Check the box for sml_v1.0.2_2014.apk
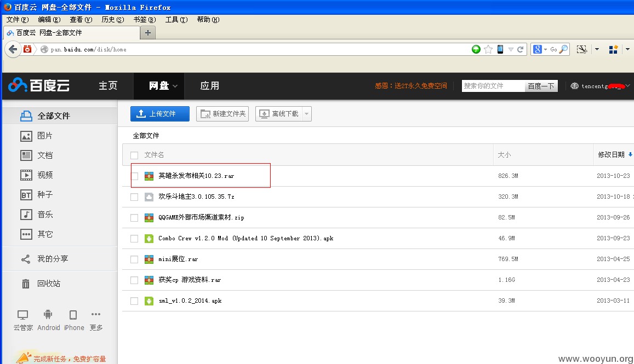Image resolution: width=634 pixels, height=364 pixels. pyautogui.click(x=134, y=301)
